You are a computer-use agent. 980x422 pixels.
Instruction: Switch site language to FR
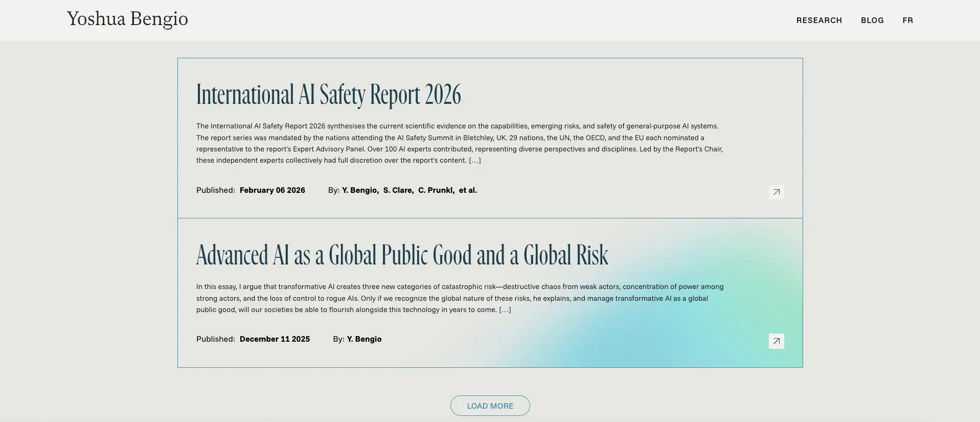[x=907, y=20]
